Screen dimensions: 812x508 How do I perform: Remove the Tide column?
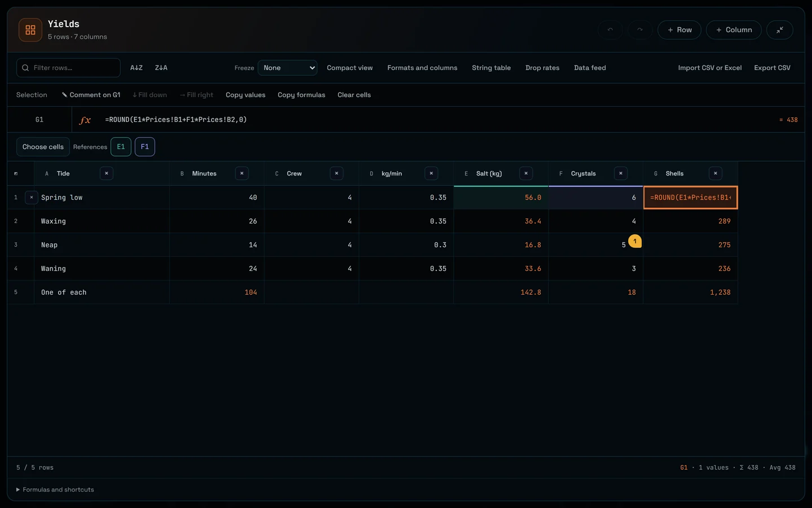point(107,173)
